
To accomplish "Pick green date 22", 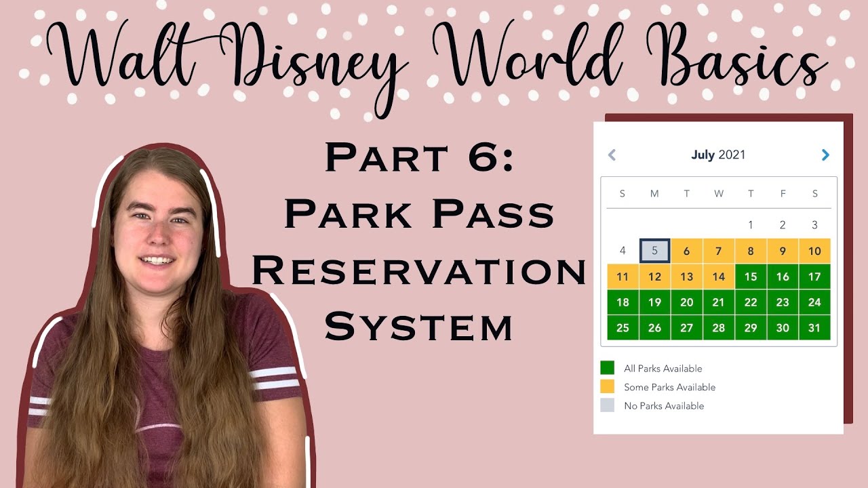I will 751,302.
